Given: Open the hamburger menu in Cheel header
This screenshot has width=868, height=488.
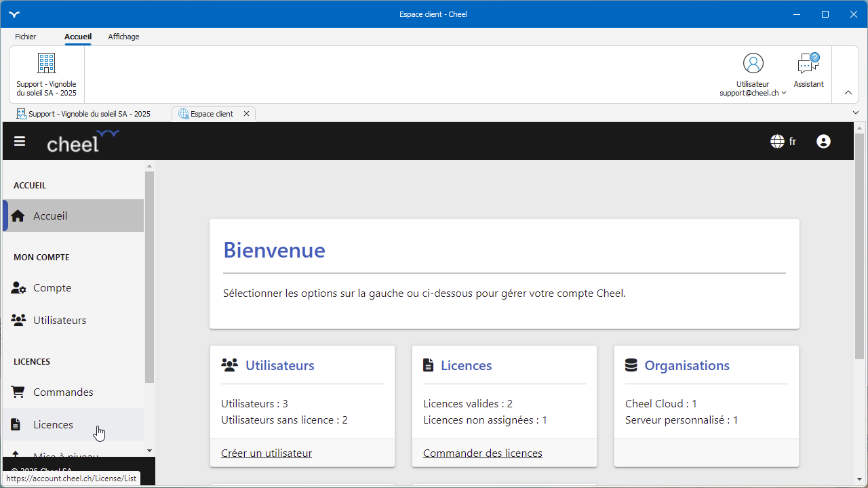Looking at the screenshot, I should pos(20,141).
